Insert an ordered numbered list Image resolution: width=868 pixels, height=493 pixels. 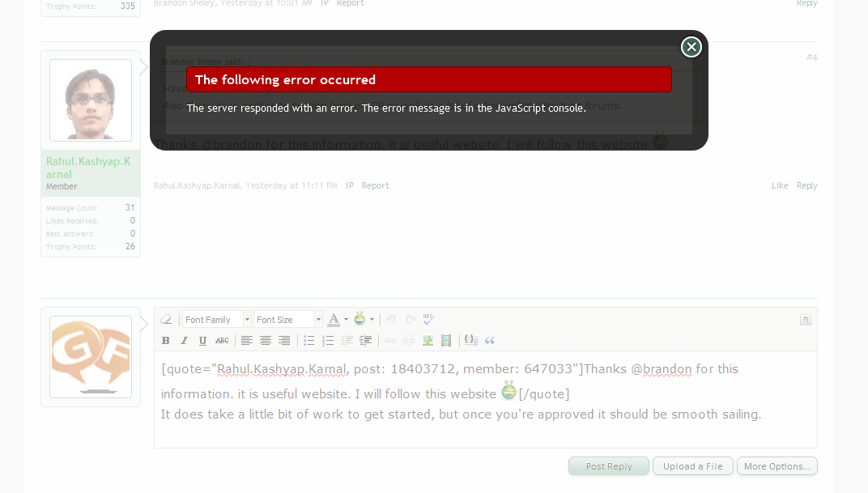[x=328, y=340]
